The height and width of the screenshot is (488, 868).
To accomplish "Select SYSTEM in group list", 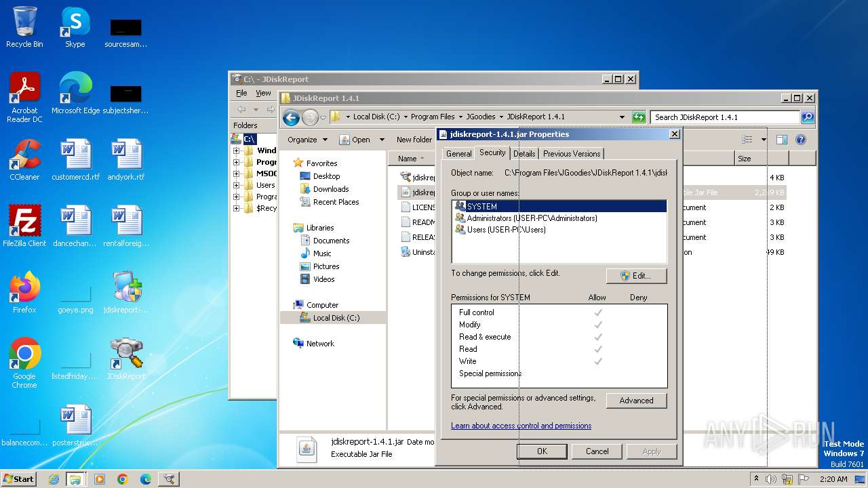I will pos(559,207).
